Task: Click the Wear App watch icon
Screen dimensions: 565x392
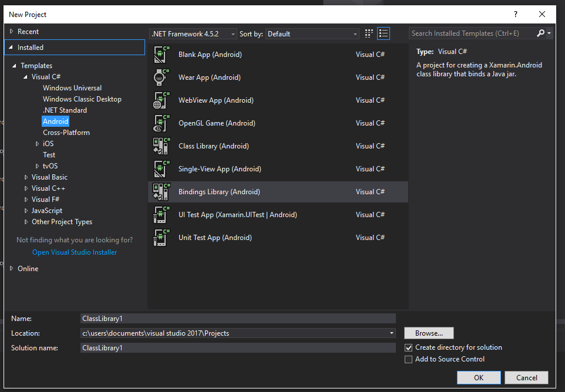Action: click(x=161, y=77)
